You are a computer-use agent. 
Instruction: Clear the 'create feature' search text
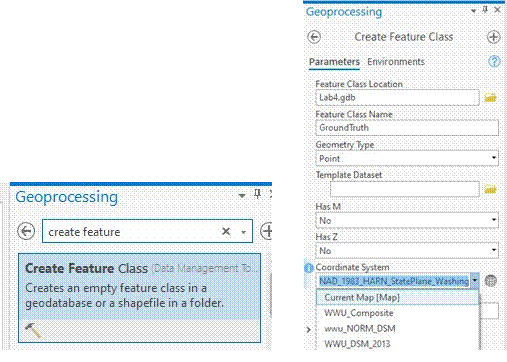226,231
